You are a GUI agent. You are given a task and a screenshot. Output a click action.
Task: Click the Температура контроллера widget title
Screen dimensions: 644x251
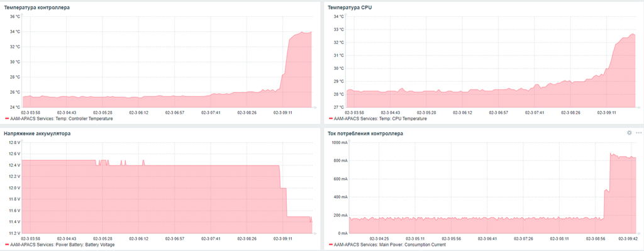36,8
